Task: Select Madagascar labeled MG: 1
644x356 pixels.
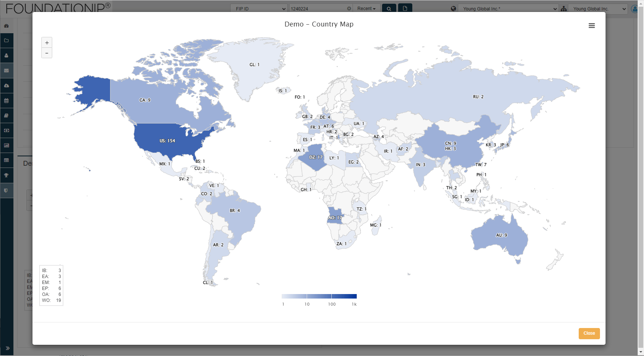Action: [376, 225]
